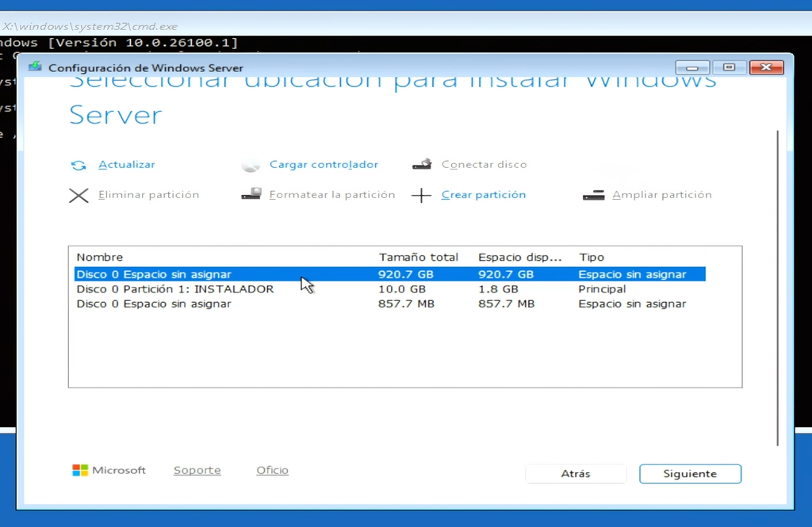Click the Ampliar partición label

pyautogui.click(x=662, y=195)
